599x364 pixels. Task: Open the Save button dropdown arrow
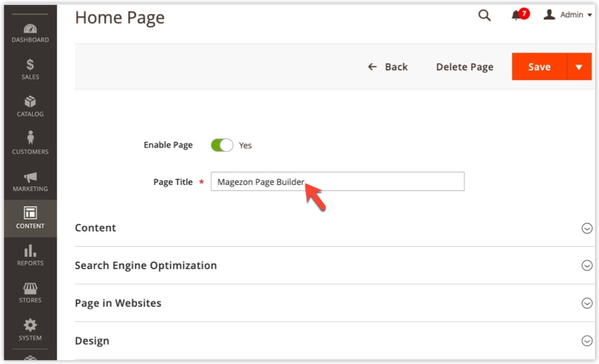point(579,67)
